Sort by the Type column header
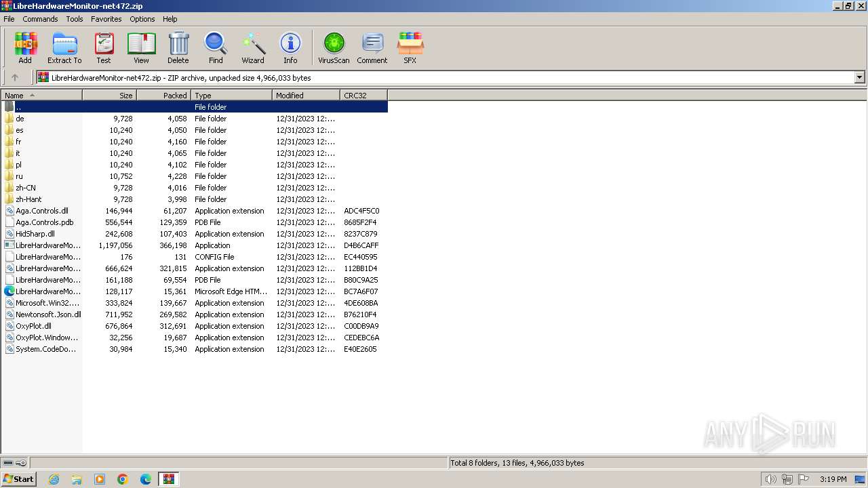Screen dimensions: 868x488 (x=232, y=96)
